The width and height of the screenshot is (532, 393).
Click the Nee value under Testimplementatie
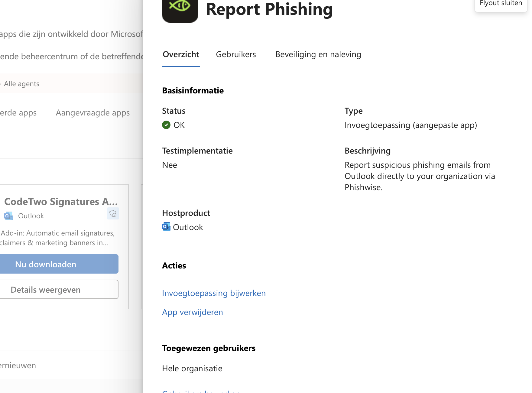pyautogui.click(x=170, y=165)
